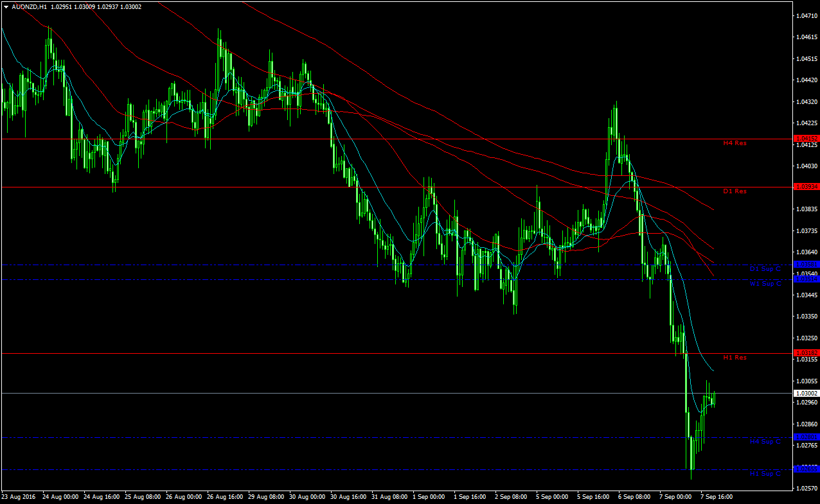
Task: Select the H4 Res line label
Action: [735, 143]
